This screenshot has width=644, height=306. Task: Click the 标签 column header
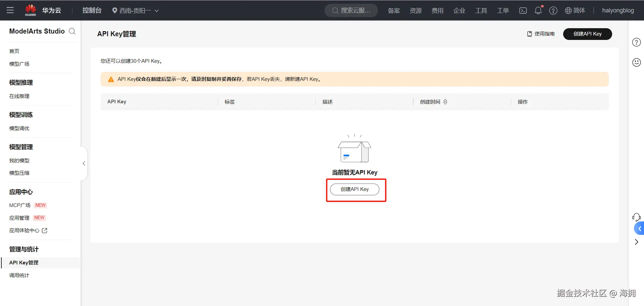tap(230, 102)
